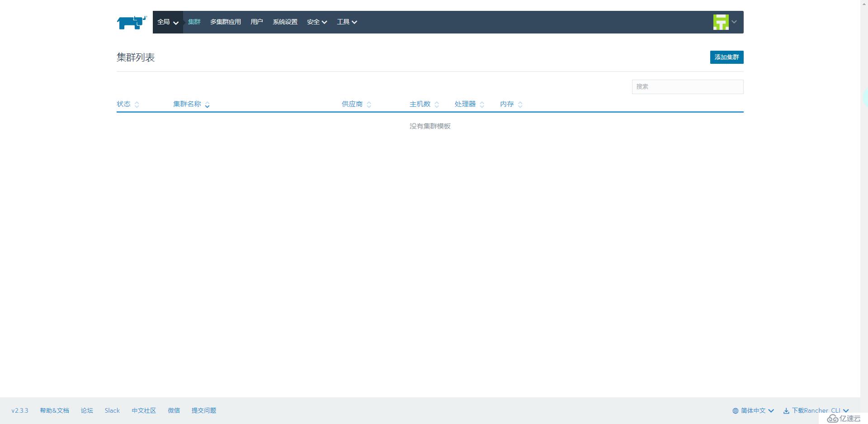The image size is (868, 424).
Task: Click the globe icon beside 简体中文
Action: (x=735, y=411)
